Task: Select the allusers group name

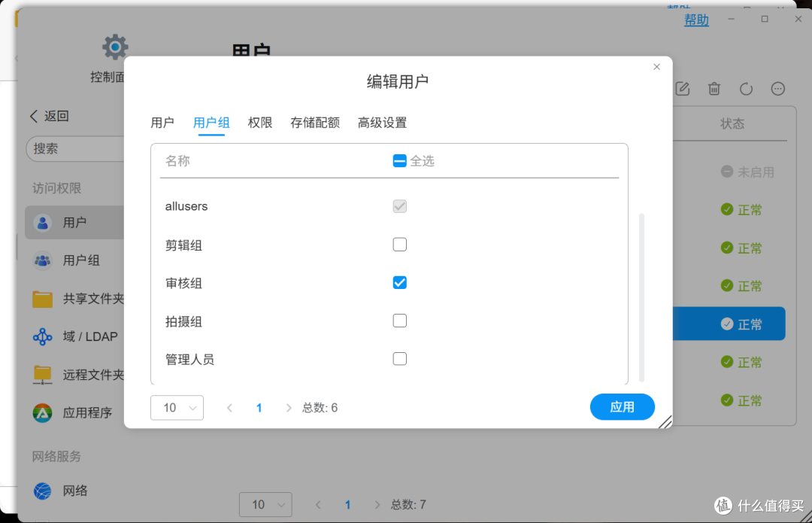Action: point(186,206)
